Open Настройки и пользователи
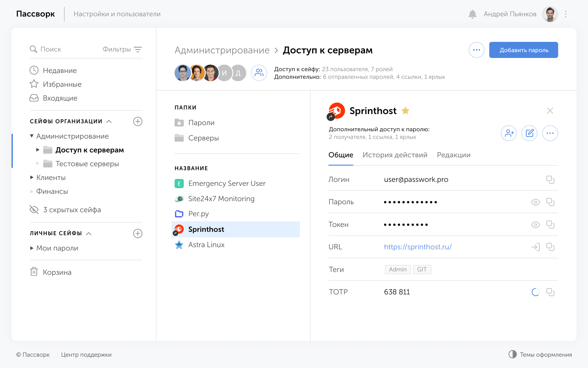The height and width of the screenshot is (368, 588). [x=117, y=14]
